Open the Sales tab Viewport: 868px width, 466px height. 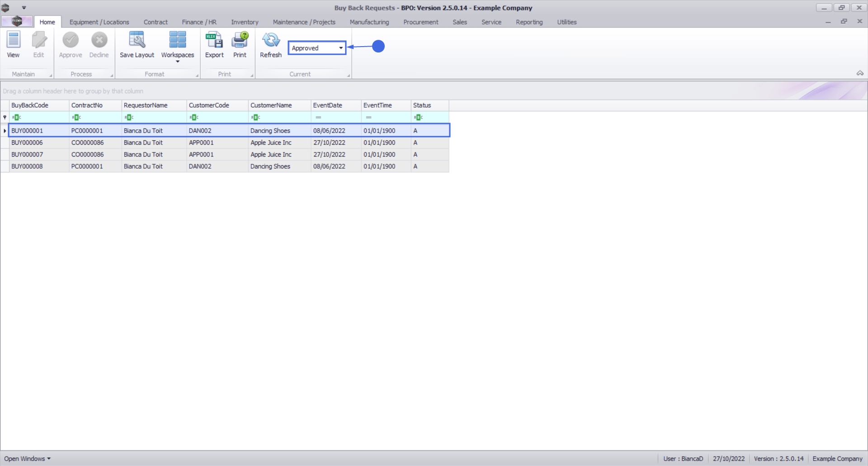tap(460, 22)
